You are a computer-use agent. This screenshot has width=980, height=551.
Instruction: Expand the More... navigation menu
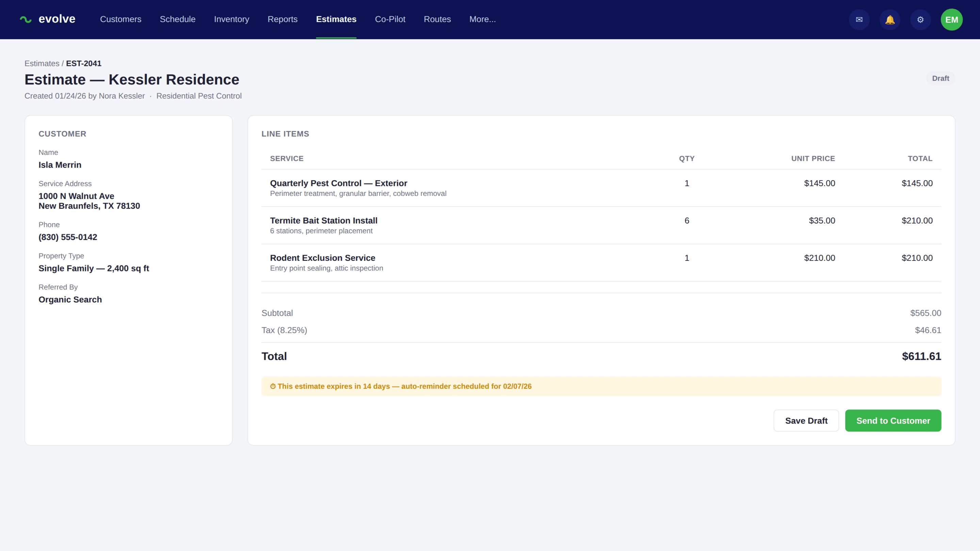tap(483, 19)
